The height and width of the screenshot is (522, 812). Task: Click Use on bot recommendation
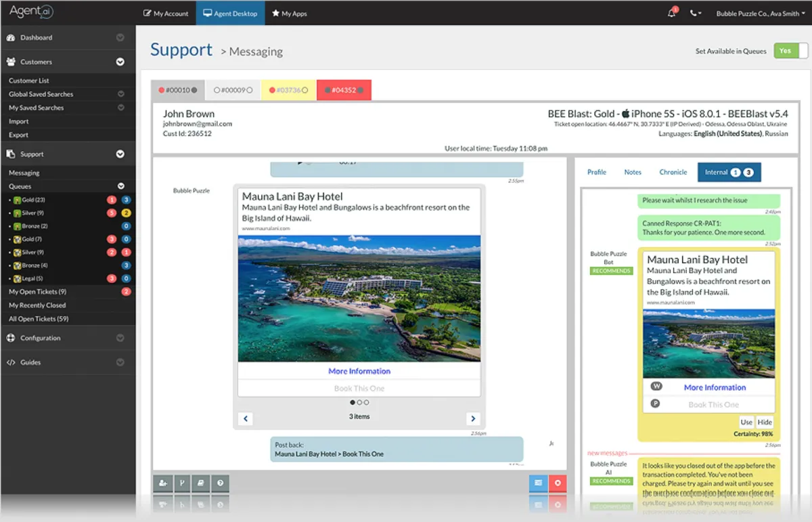(746, 422)
